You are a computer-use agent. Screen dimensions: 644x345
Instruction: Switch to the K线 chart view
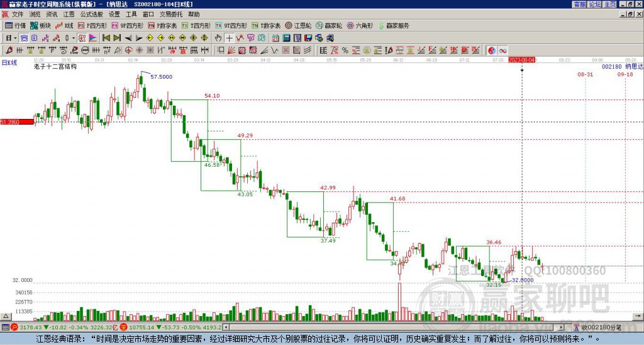(x=64, y=25)
